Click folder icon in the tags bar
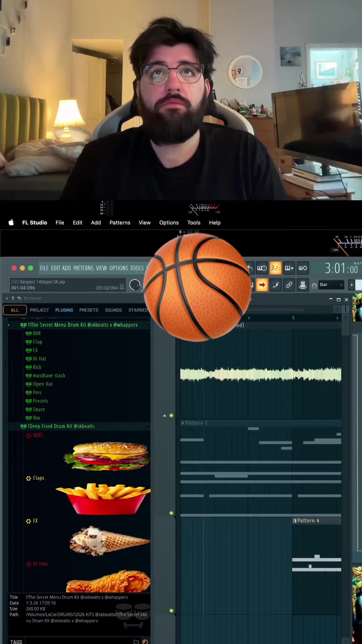Screen dimensions: 362x644 pyautogui.click(x=136, y=642)
